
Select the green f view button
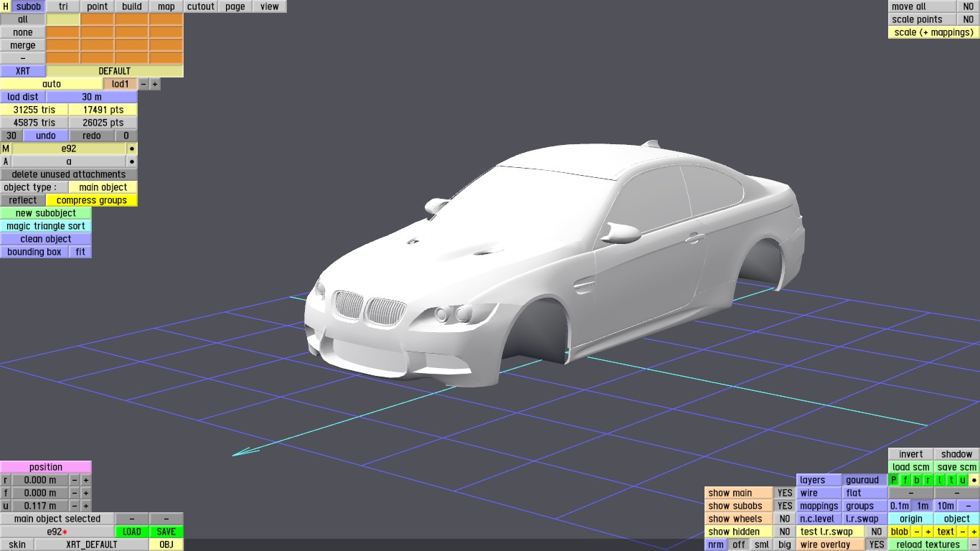[905, 480]
